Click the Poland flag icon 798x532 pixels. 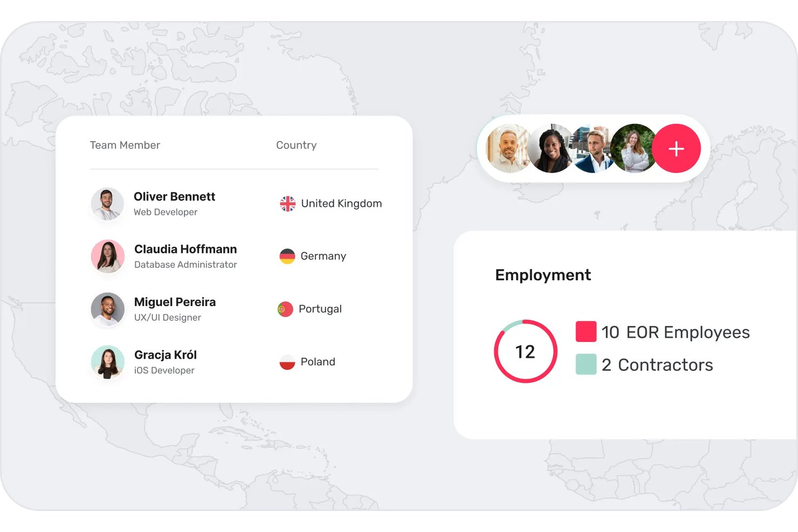point(287,362)
